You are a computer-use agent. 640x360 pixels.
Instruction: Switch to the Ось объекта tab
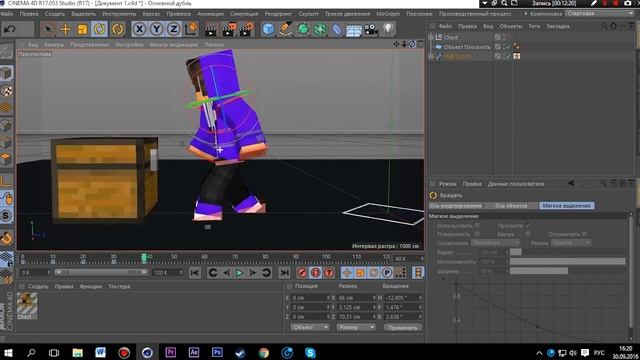pos(511,206)
